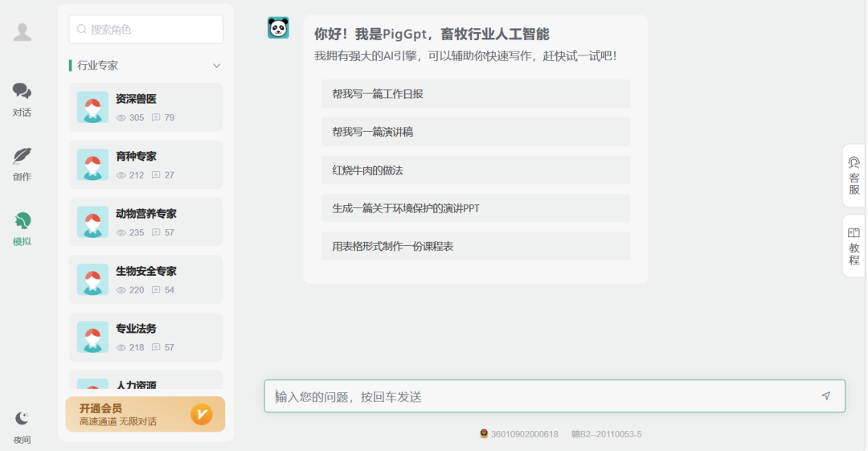This screenshot has width=868, height=451.
Task: Click the send message arrow icon
Action: click(825, 396)
